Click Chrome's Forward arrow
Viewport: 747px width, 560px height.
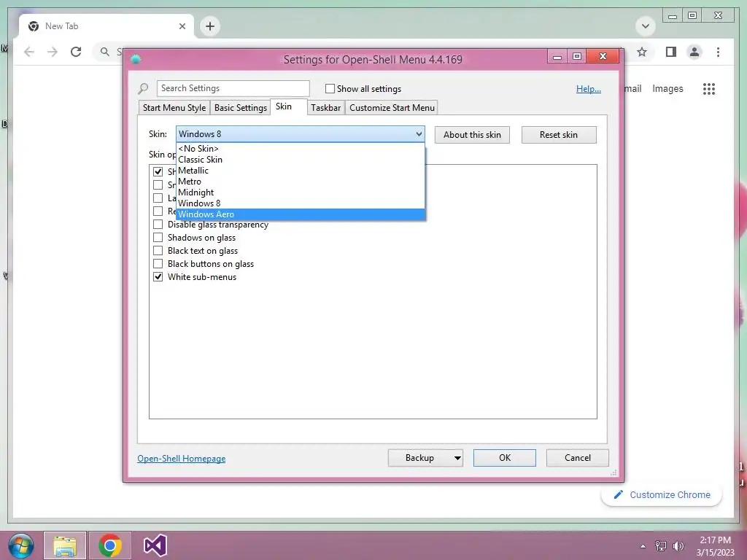(x=53, y=52)
